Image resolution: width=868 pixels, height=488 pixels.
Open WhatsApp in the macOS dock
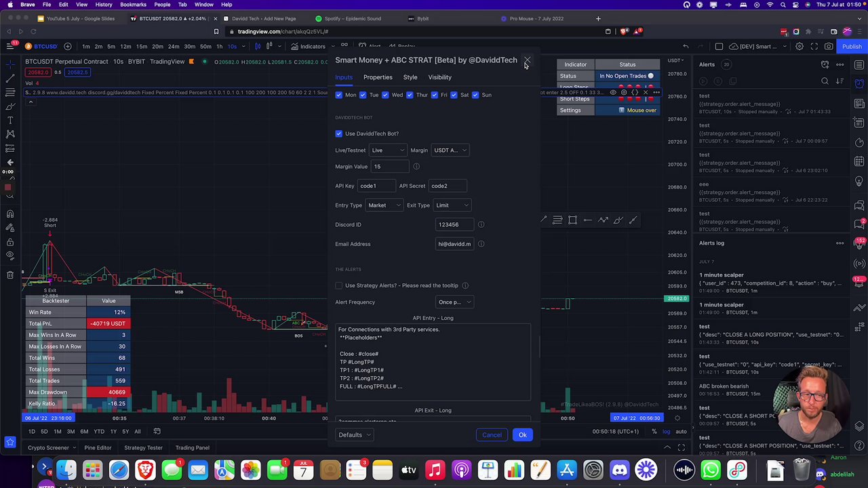711,470
